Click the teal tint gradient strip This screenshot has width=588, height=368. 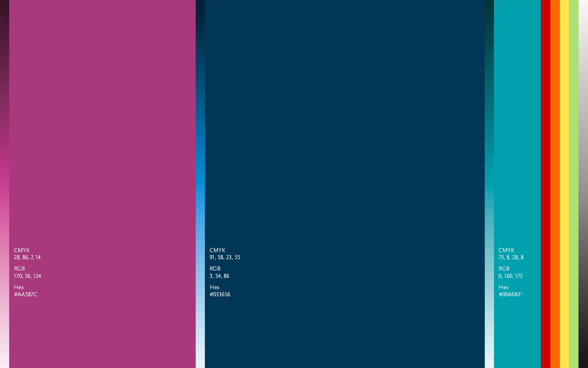(x=489, y=184)
